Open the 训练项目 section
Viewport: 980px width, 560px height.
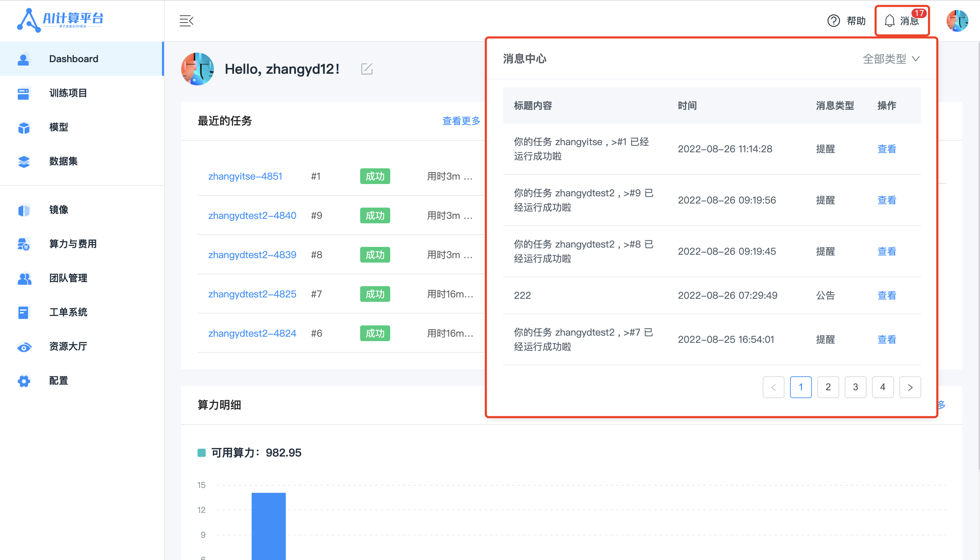coord(68,93)
